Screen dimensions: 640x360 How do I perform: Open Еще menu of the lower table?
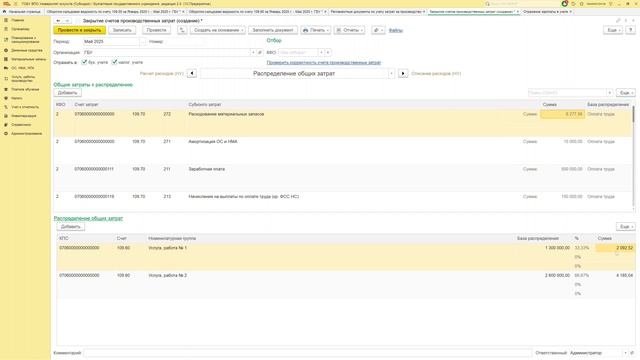click(x=625, y=227)
